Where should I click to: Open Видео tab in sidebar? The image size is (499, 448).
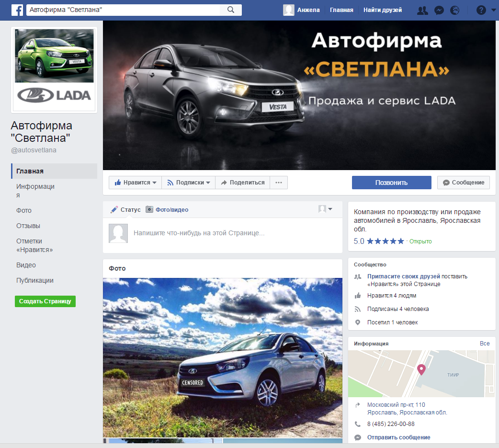(x=26, y=265)
